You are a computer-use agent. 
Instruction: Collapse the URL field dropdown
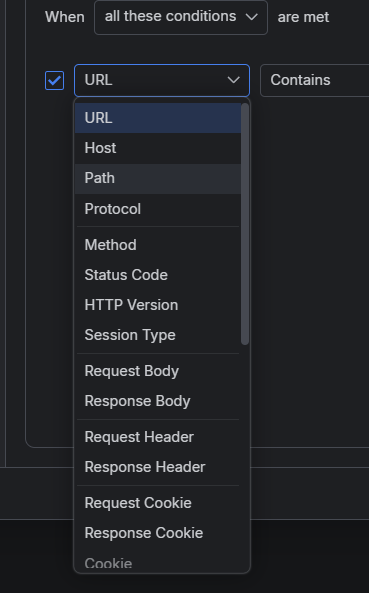pyautogui.click(x=162, y=81)
